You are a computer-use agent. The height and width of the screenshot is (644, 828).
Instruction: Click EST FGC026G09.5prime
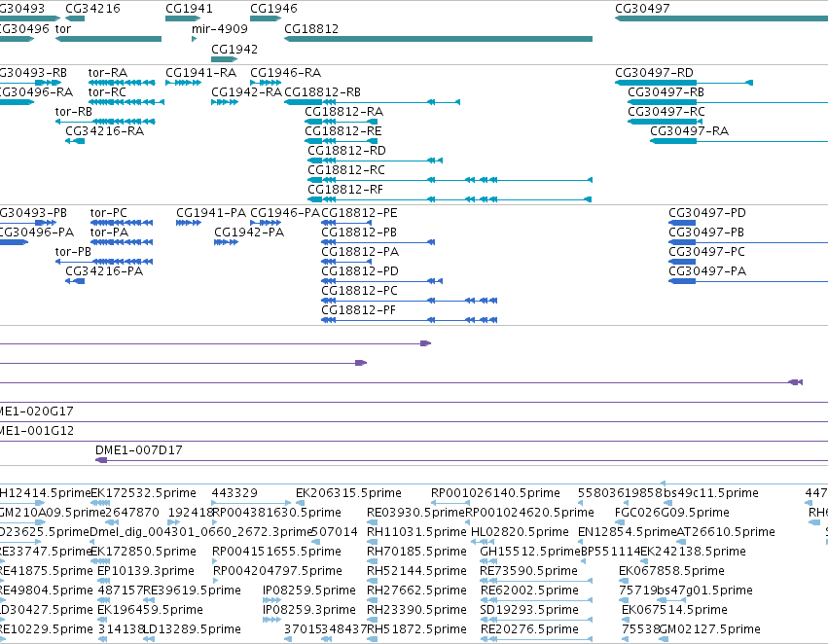click(620, 522)
